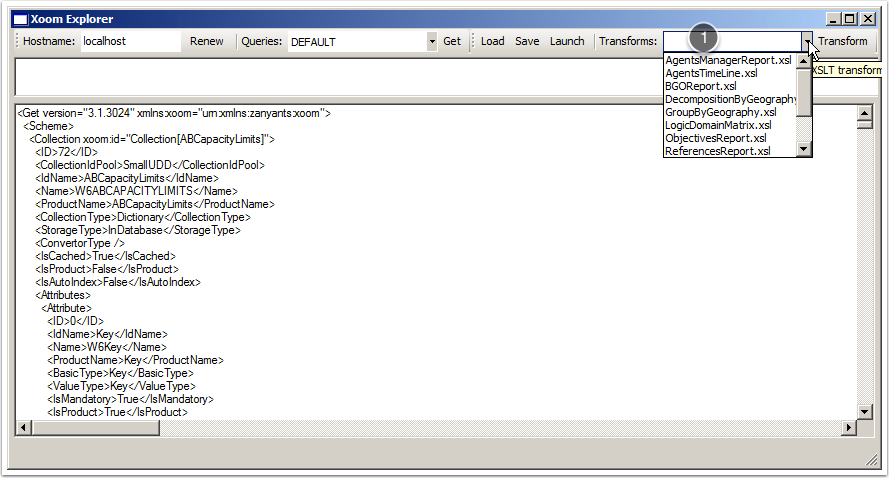Click the Renew button
The height and width of the screenshot is (478, 889).
(206, 41)
